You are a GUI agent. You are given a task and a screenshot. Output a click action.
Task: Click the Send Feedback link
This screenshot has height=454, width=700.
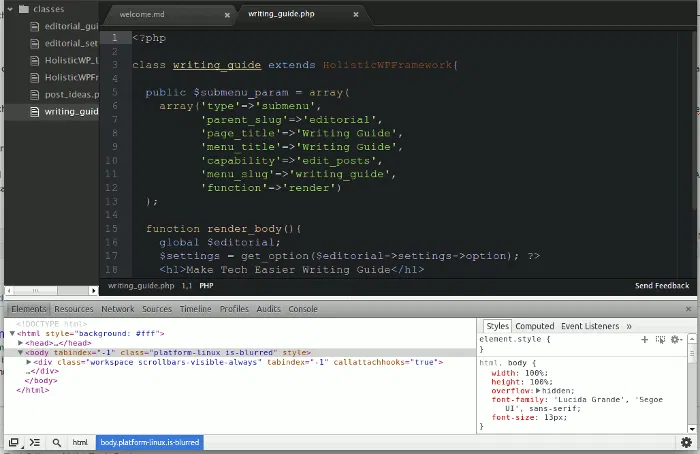(x=662, y=286)
